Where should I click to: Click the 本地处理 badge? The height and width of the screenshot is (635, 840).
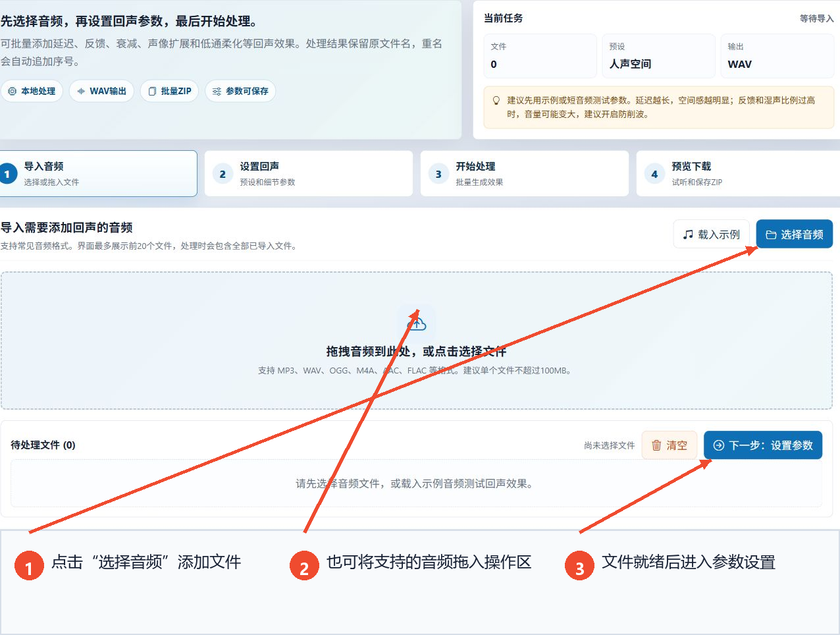pos(32,91)
